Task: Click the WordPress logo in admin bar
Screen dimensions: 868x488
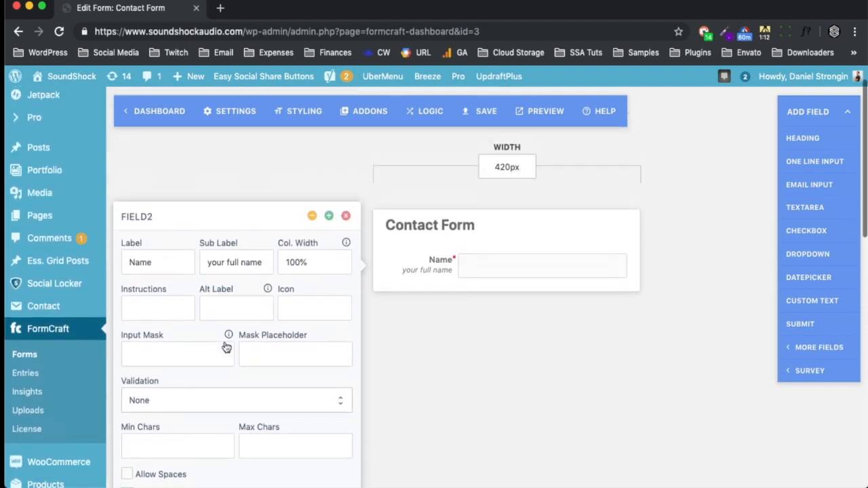Action: tap(15, 76)
